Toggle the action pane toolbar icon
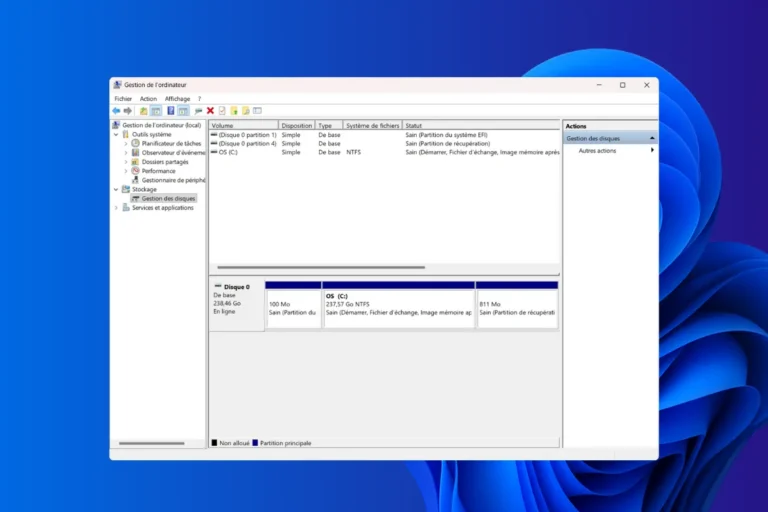Image resolution: width=768 pixels, height=512 pixels. coord(183,111)
